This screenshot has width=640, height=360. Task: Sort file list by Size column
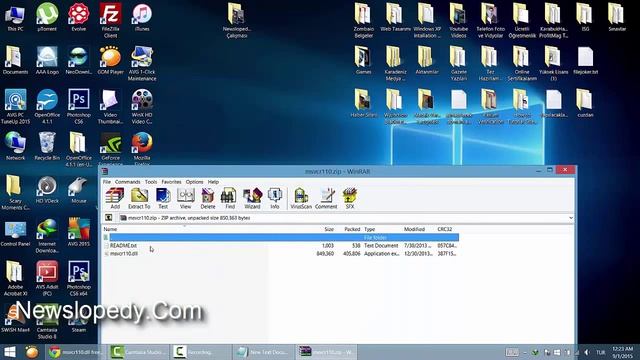(x=328, y=229)
